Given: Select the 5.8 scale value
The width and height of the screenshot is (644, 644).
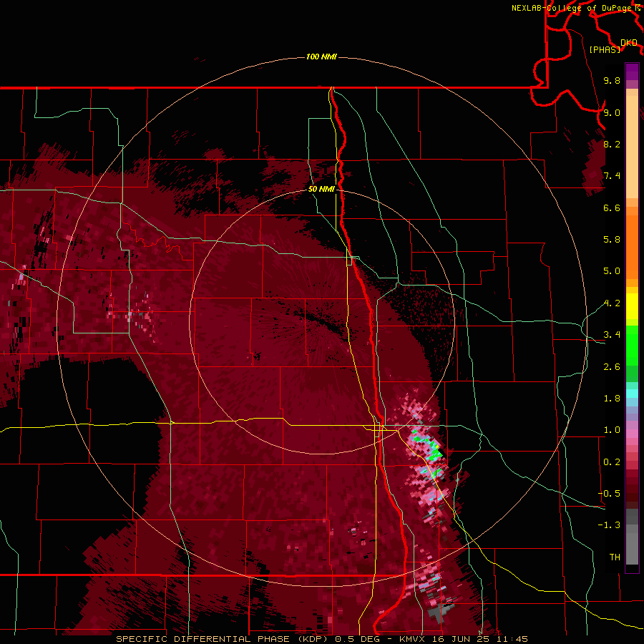Looking at the screenshot, I should point(612,240).
